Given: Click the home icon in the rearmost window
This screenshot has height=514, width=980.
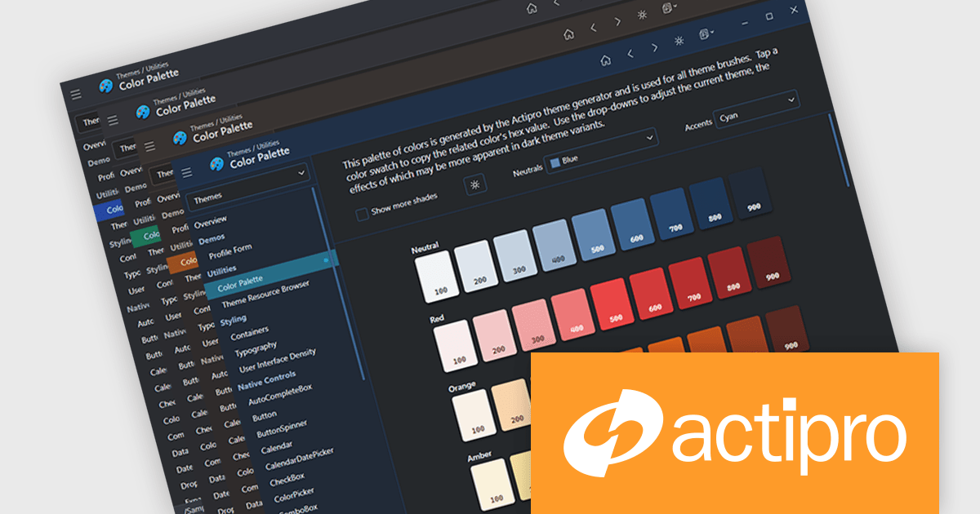Looking at the screenshot, I should (532, 8).
